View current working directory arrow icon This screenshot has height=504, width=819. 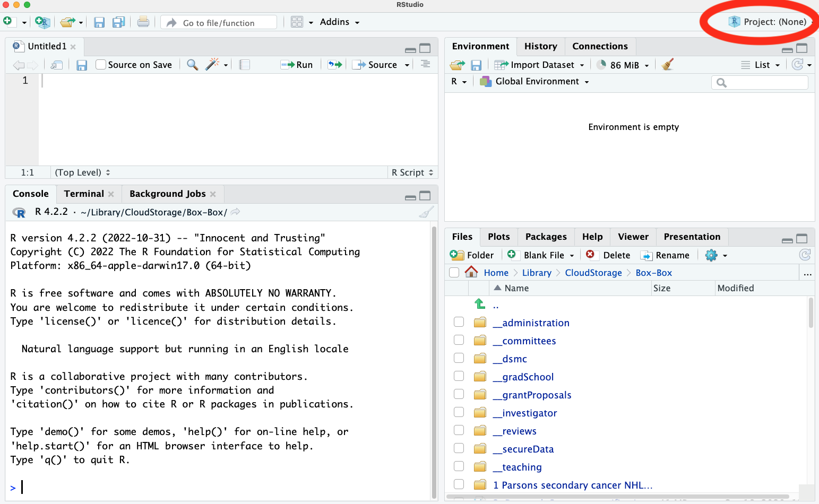(235, 212)
